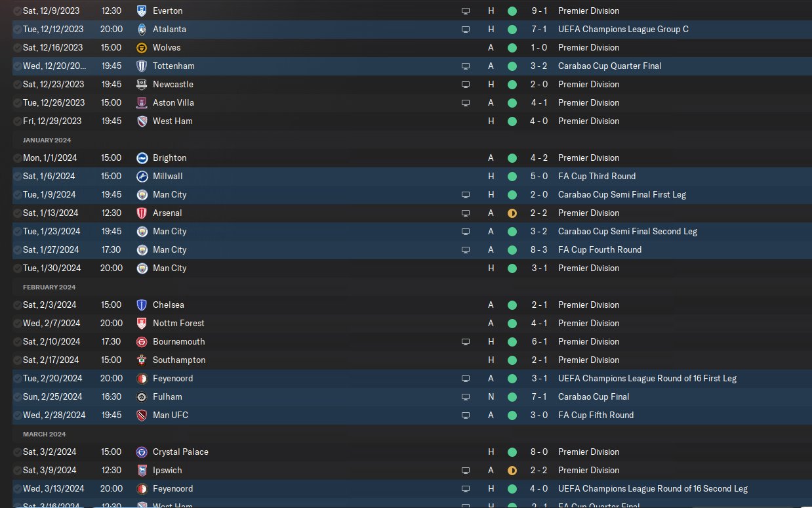
Task: Toggle the check circle beside Sat, 2/3/2024
Action: coord(17,305)
